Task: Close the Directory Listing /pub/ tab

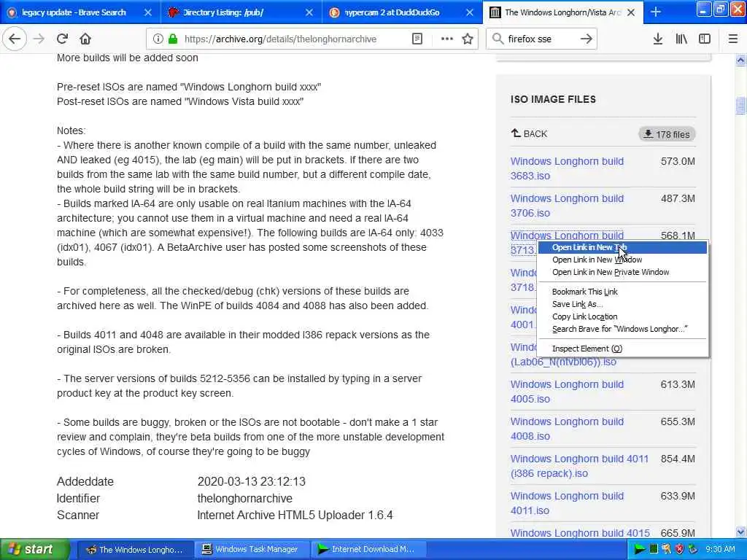Action: [309, 12]
